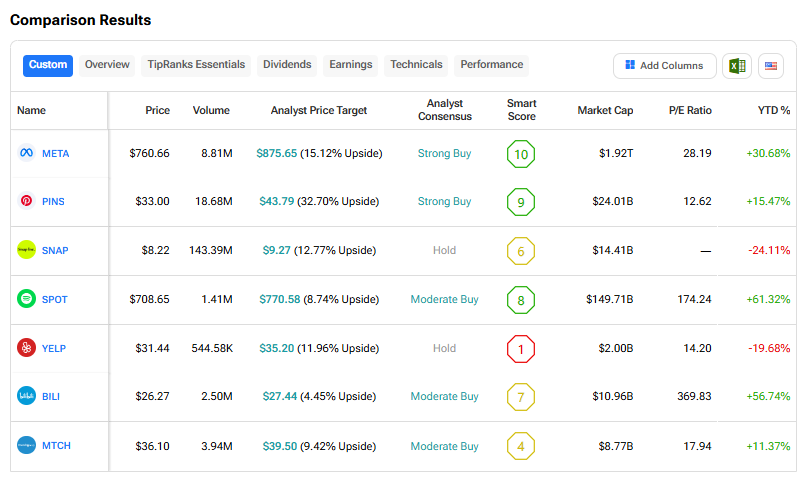Sort by YTD % column header
Screen dimensions: 807x481
tap(774, 110)
